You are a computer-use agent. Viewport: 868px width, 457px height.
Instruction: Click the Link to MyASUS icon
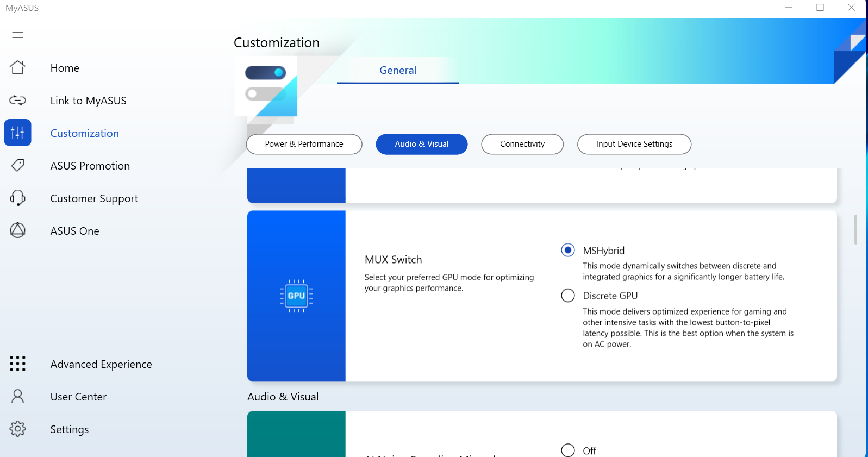(x=17, y=100)
